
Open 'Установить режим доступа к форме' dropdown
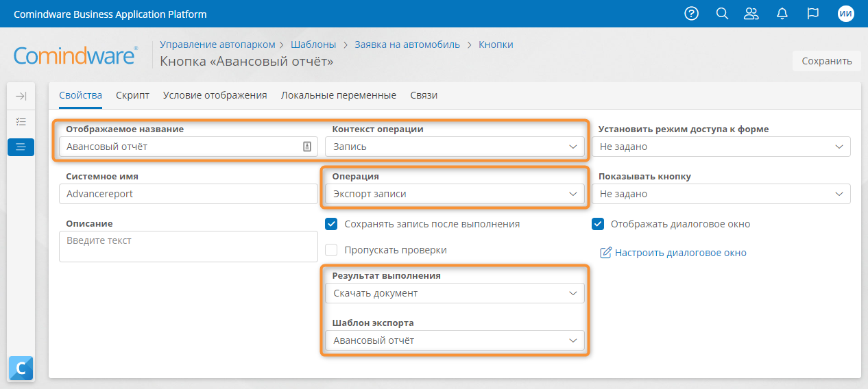tap(721, 147)
